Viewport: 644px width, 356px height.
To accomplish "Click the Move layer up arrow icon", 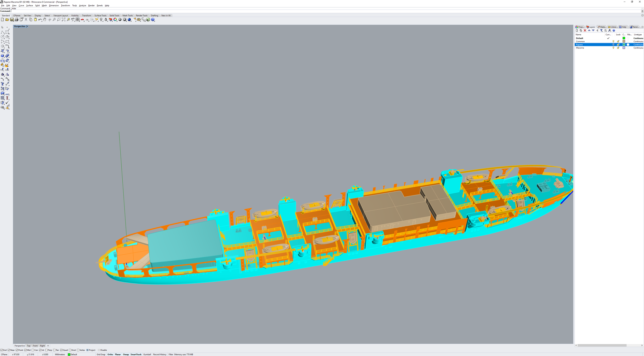I will tap(589, 31).
